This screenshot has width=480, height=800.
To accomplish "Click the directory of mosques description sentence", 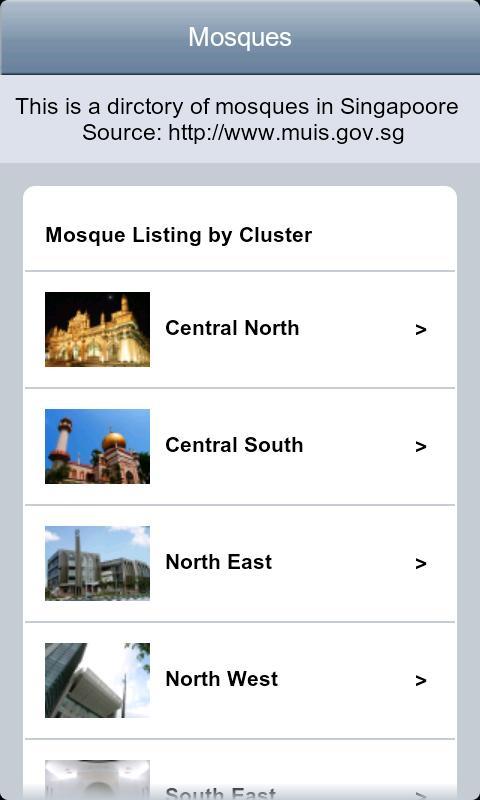I will (x=237, y=107).
